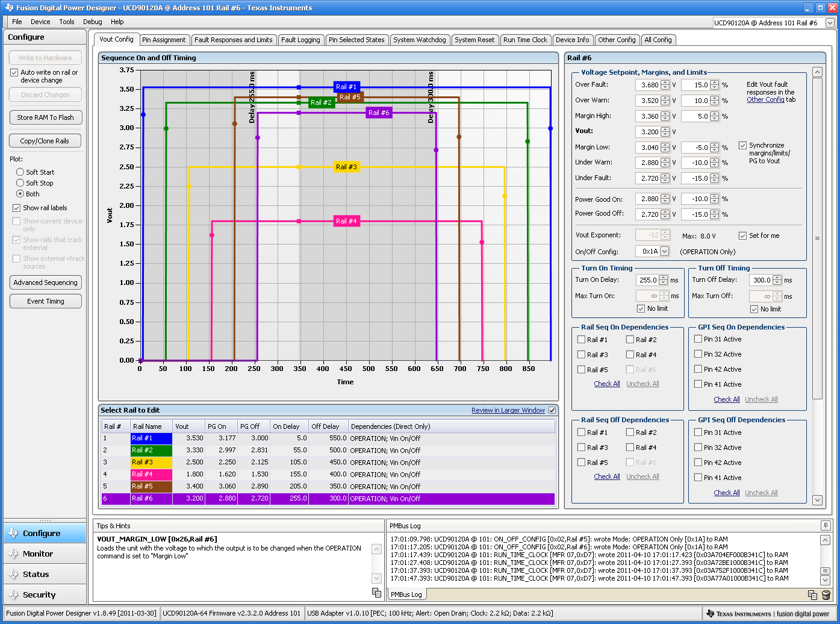Click the Status section icon in sidebar
840x624 pixels.
point(13,575)
